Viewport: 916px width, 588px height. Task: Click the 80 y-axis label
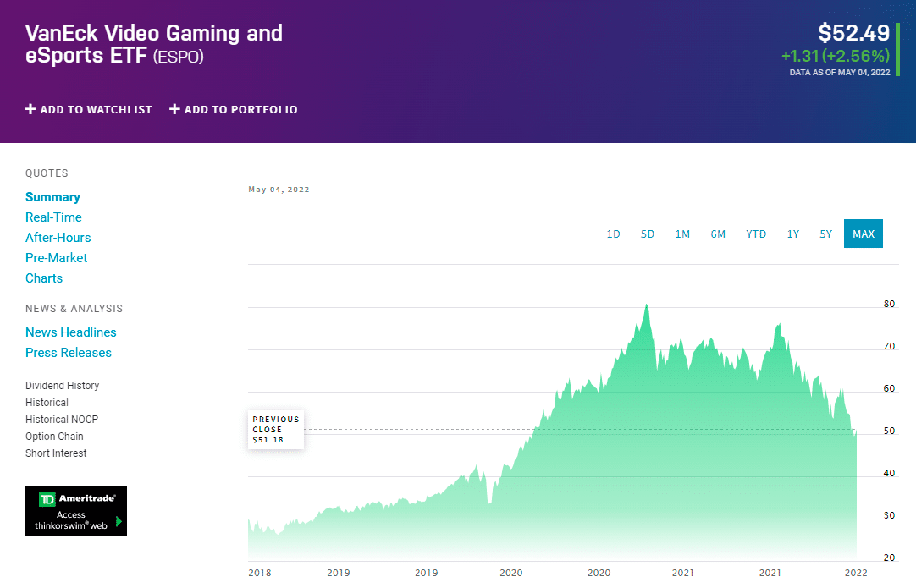[889, 304]
